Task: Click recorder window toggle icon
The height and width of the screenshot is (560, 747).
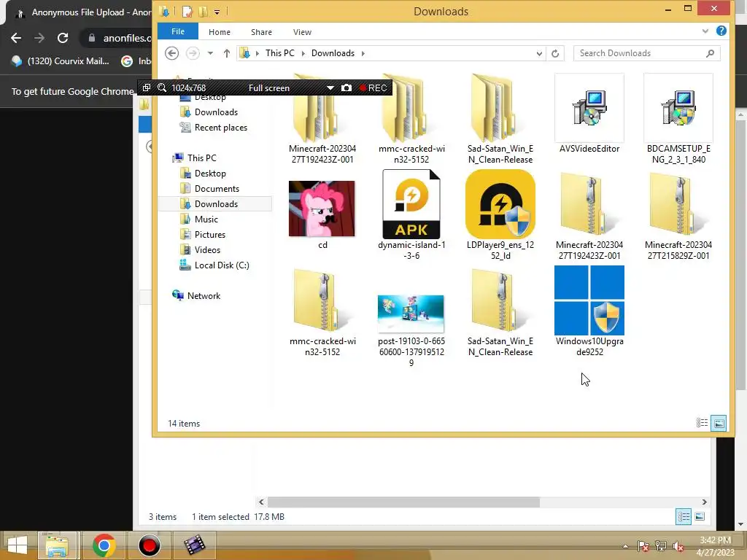Action: (x=146, y=87)
